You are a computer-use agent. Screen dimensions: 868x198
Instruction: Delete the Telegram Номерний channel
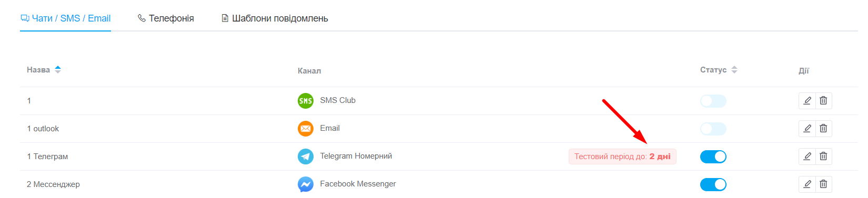tap(823, 156)
